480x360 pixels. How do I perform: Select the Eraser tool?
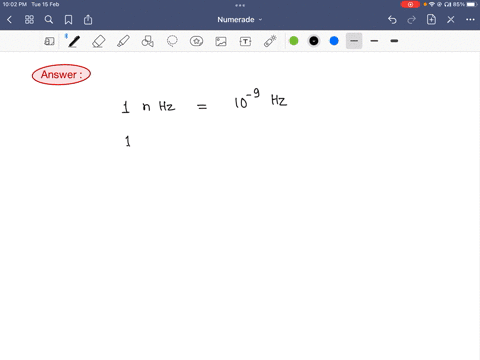pos(99,41)
